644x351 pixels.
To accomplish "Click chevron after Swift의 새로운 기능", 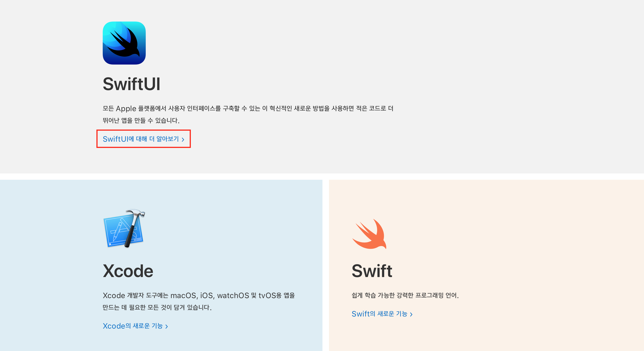I will [411, 314].
